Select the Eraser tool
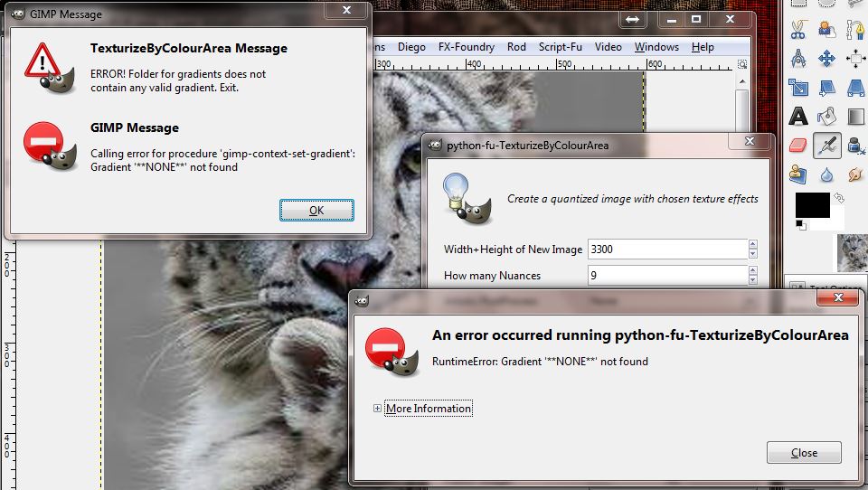Viewport: 868px width, 490px height. (x=797, y=146)
